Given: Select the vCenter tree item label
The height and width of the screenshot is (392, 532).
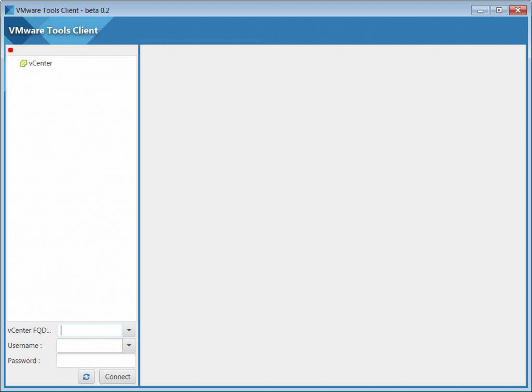Looking at the screenshot, I should pos(41,63).
